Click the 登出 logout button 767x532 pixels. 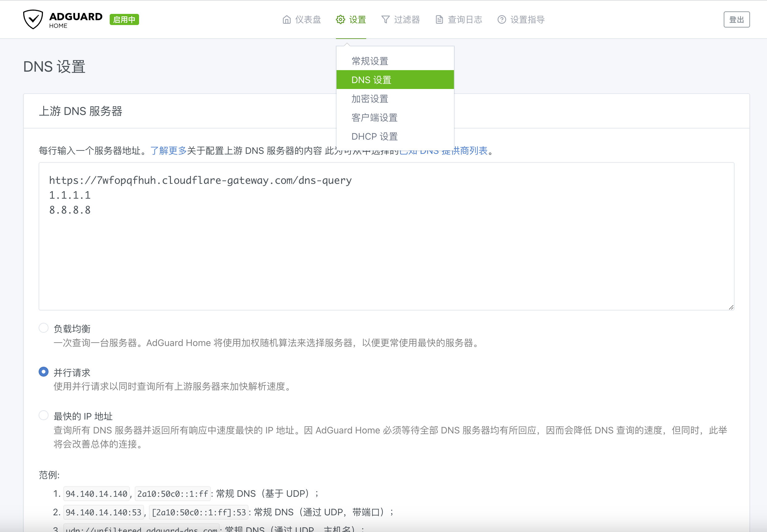point(736,20)
